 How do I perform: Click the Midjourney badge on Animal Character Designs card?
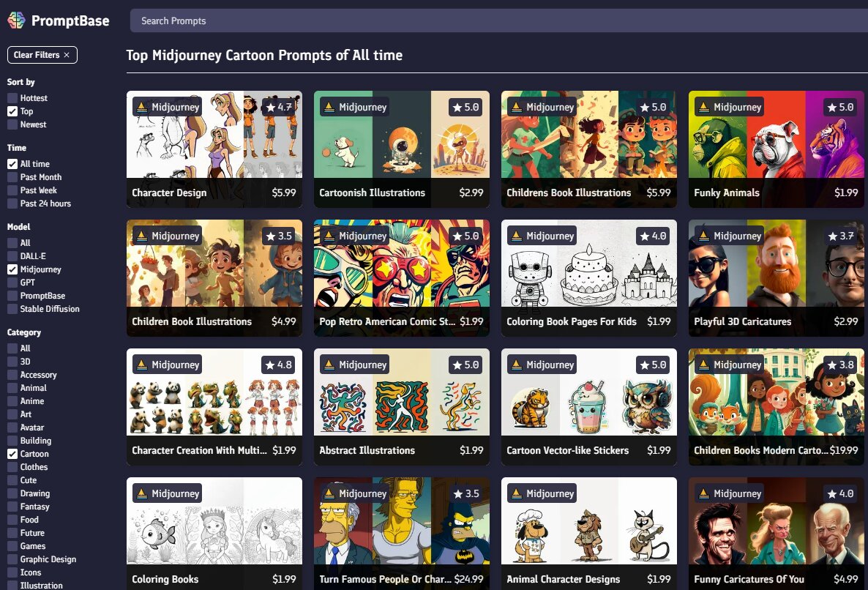coord(542,493)
